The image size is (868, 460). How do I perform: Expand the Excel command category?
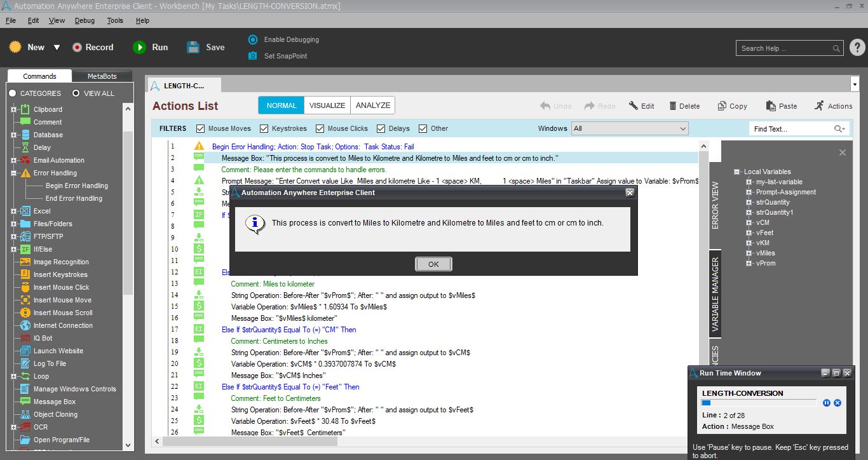point(14,211)
